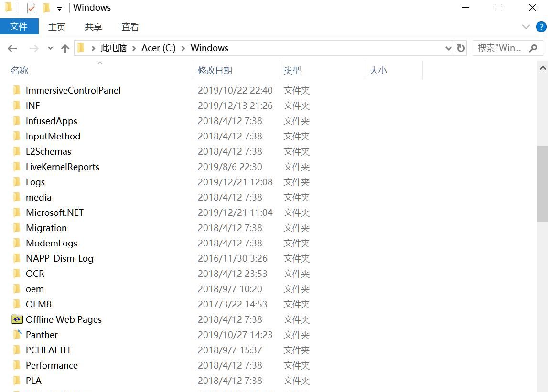
Task: Select the Offline Web Pages special icon
Action: point(17,319)
